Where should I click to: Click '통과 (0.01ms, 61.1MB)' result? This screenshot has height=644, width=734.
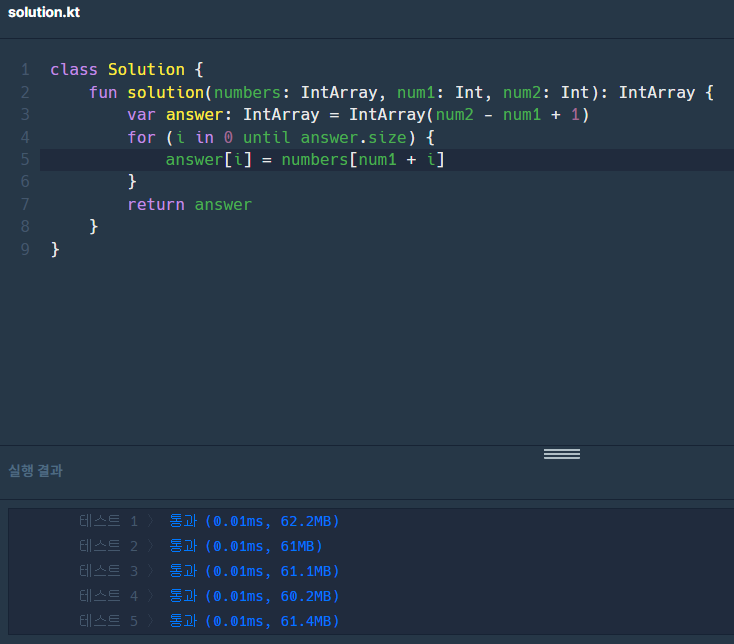[x=254, y=571]
